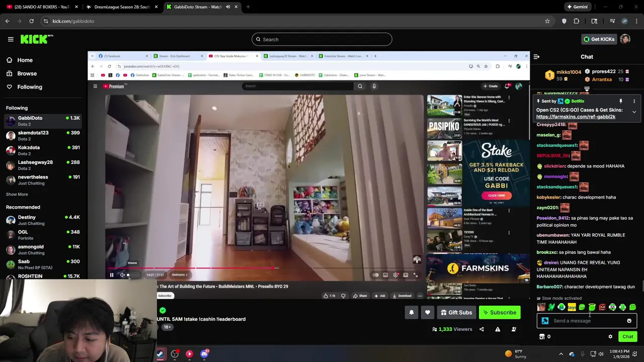Like the YouTube video (7.1k)

pyautogui.click(x=329, y=296)
